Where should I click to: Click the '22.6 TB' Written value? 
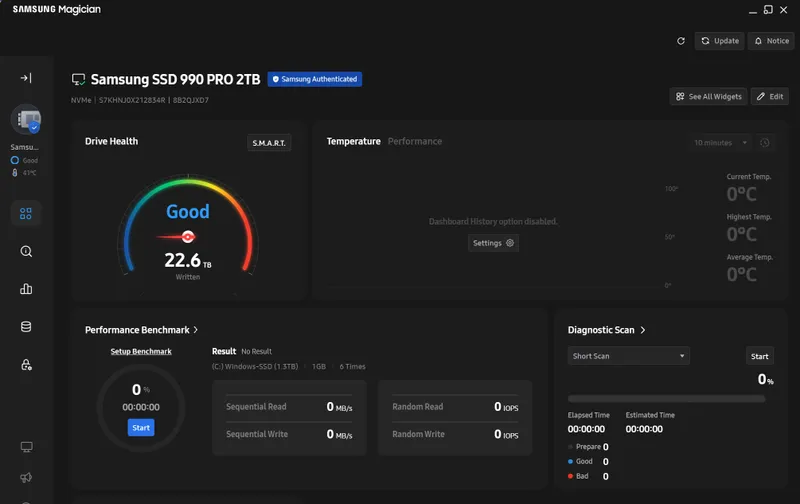pos(188,260)
